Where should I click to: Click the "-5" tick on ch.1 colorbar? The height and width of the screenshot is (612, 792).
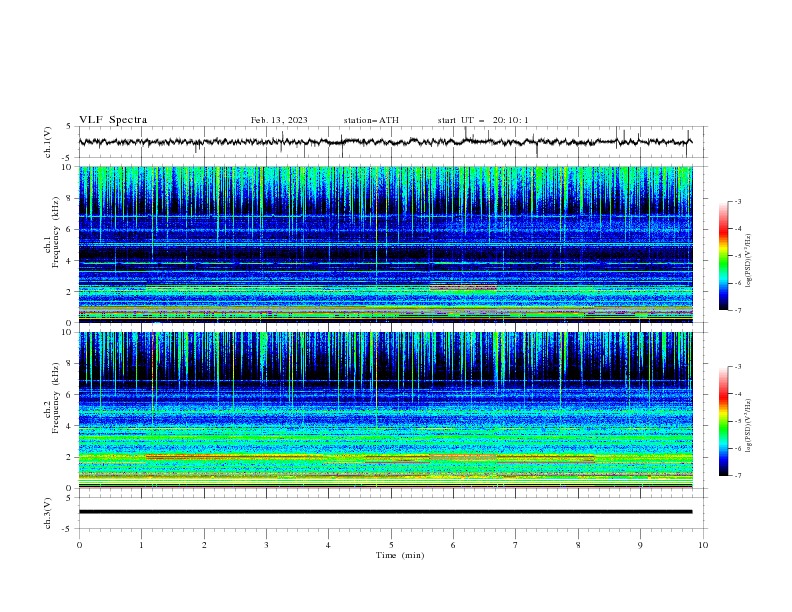tap(737, 256)
